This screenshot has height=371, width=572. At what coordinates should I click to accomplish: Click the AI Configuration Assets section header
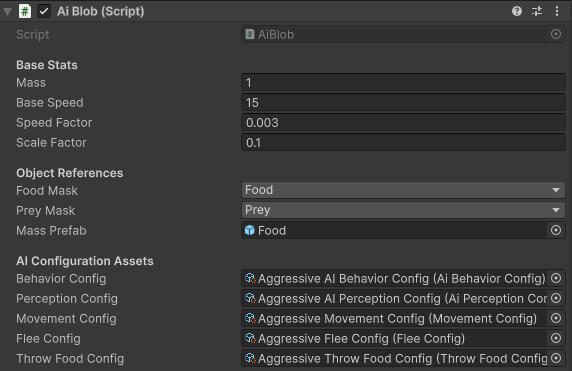[x=85, y=261]
